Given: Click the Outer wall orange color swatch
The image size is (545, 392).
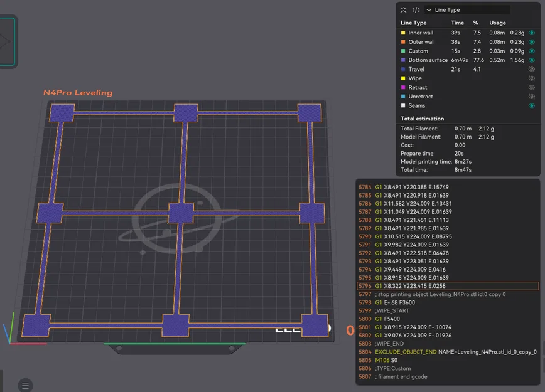Looking at the screenshot, I should pos(403,41).
